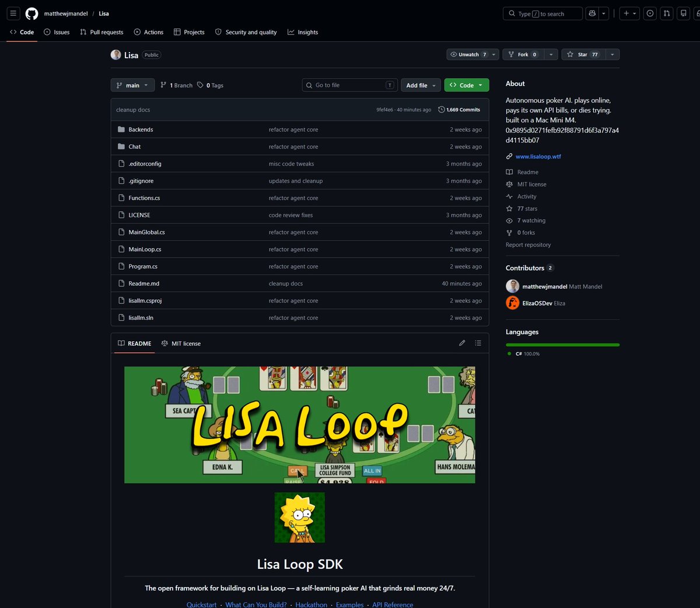Open the Functions.cs file

[144, 198]
